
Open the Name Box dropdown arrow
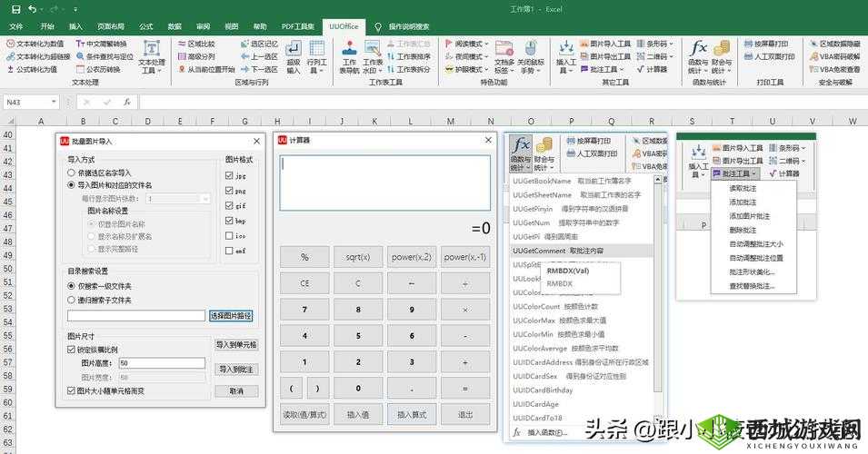(54, 103)
